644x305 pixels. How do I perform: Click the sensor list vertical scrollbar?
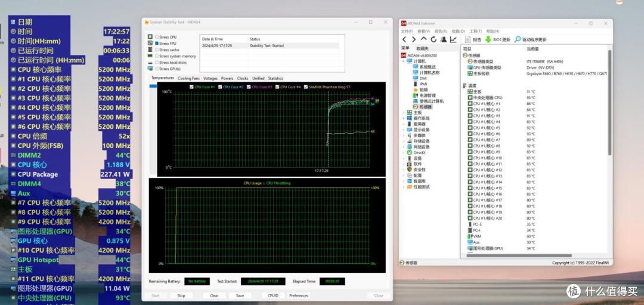pyautogui.click(x=609, y=152)
